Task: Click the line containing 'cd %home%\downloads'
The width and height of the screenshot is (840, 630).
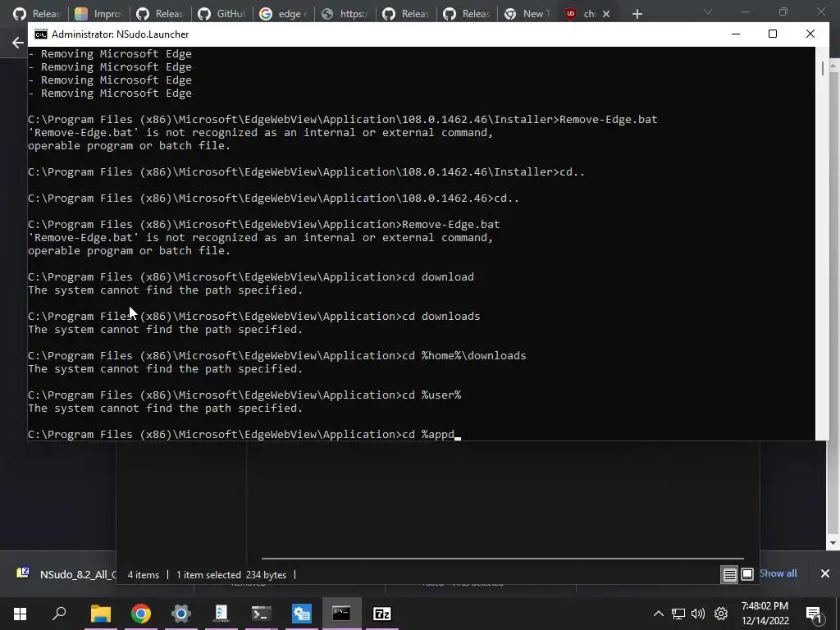Action: pyautogui.click(x=277, y=356)
